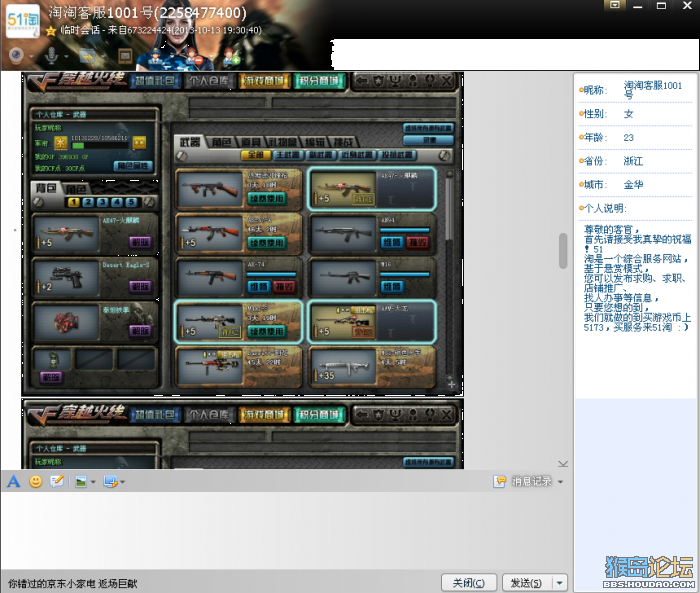Click the game X close icon in top screenshot
The width and height of the screenshot is (700, 593).
pos(446,81)
